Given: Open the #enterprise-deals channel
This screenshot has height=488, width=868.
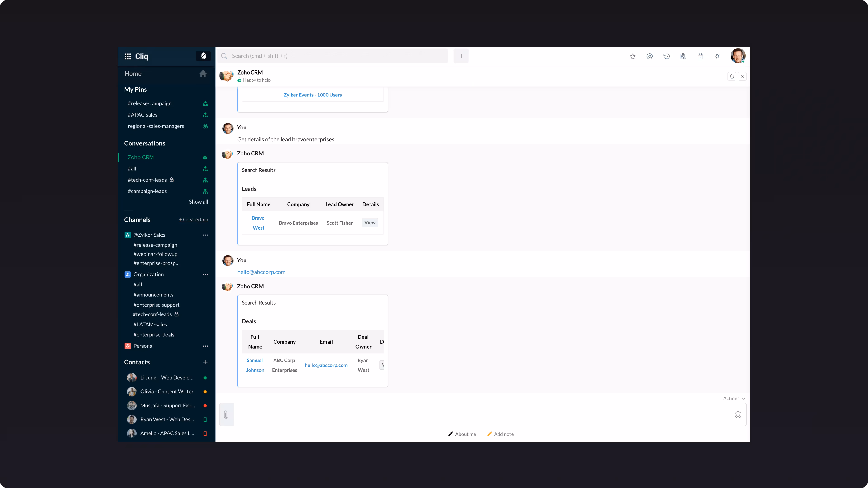Looking at the screenshot, I should [154, 334].
